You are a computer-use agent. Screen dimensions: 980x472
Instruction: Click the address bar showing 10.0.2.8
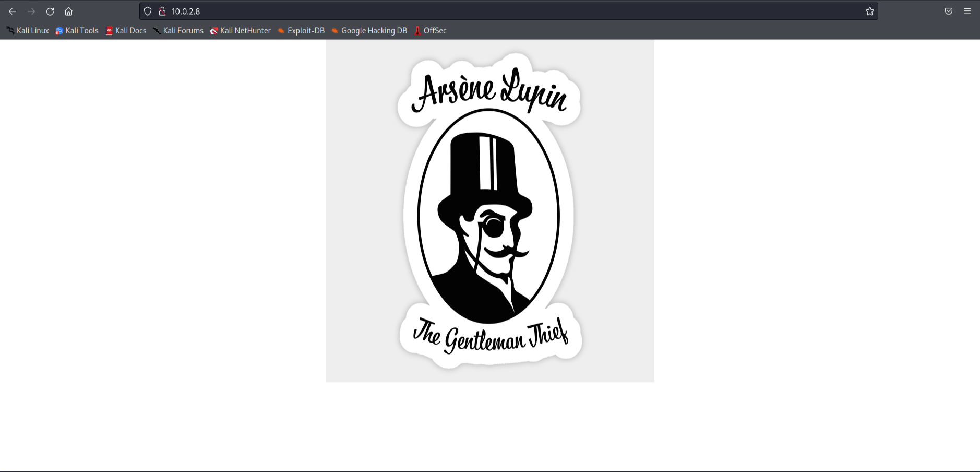click(470, 11)
